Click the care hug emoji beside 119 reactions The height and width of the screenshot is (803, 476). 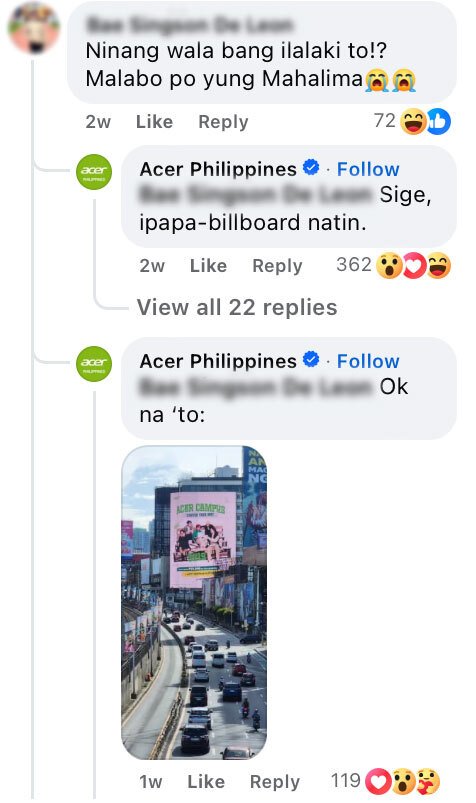(x=427, y=781)
